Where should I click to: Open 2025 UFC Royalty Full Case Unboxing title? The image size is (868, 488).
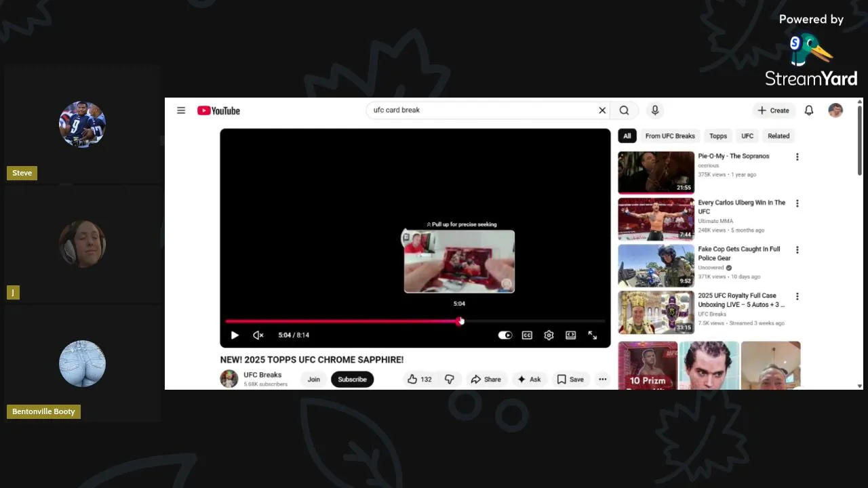(x=741, y=300)
